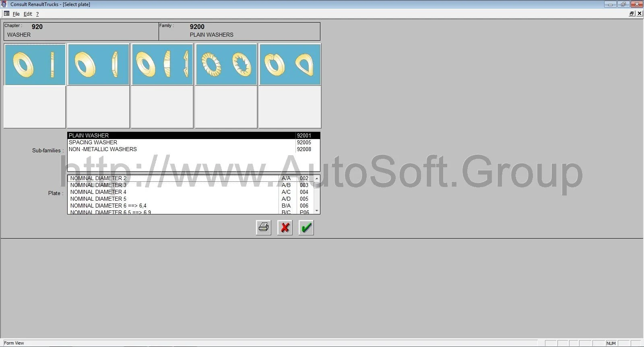This screenshot has height=347, width=644.
Task: Select the PLAIN WASHER sub-family row
Action: (x=181, y=135)
